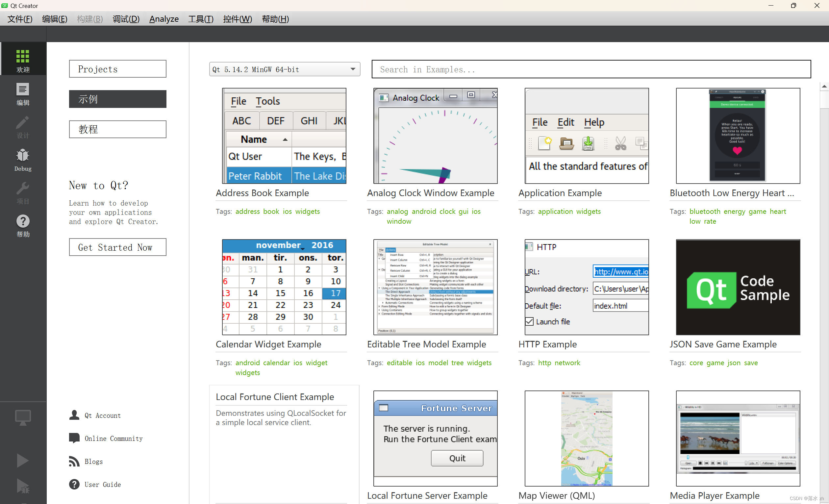This screenshot has width=829, height=504.
Task: Filter by the 'calendar' tag
Action: click(276, 363)
